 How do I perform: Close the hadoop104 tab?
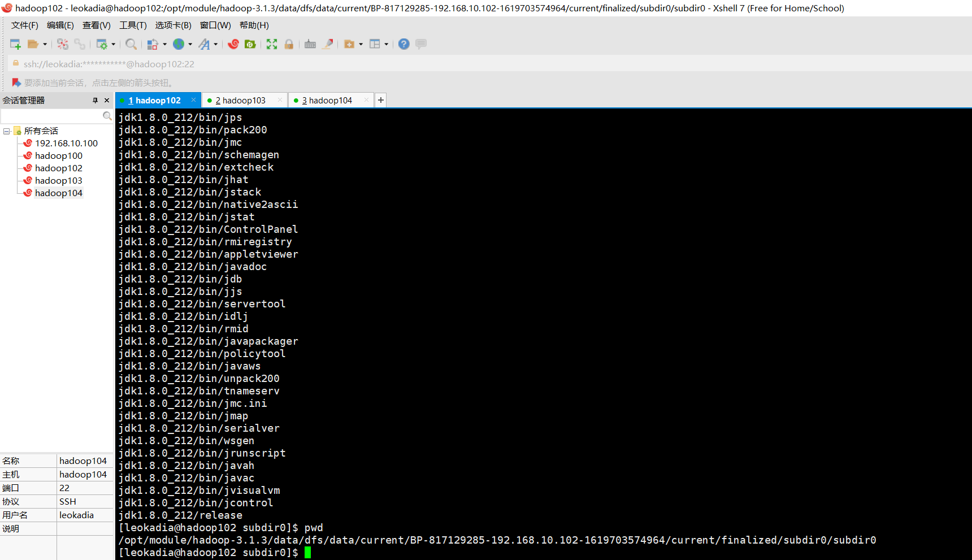[366, 100]
